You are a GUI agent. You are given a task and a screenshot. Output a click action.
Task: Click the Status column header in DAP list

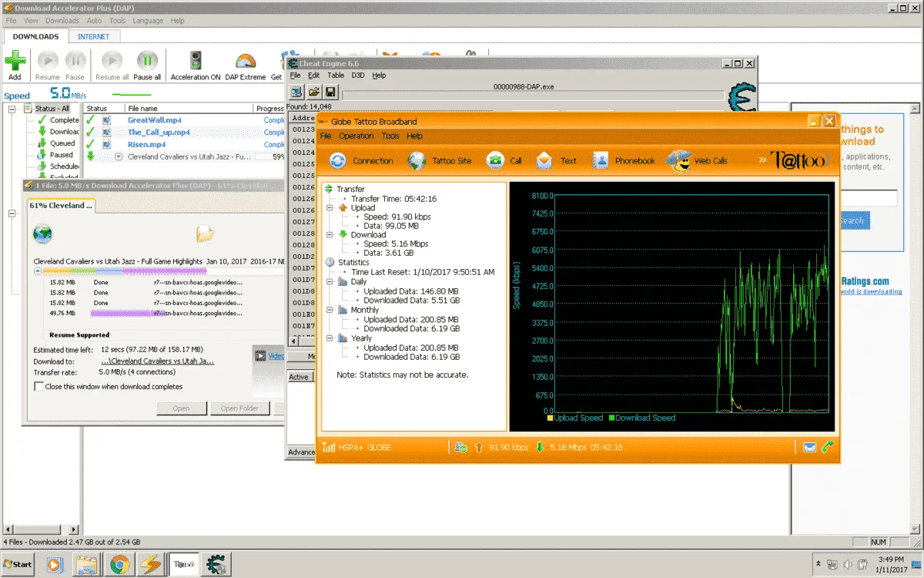coord(103,109)
